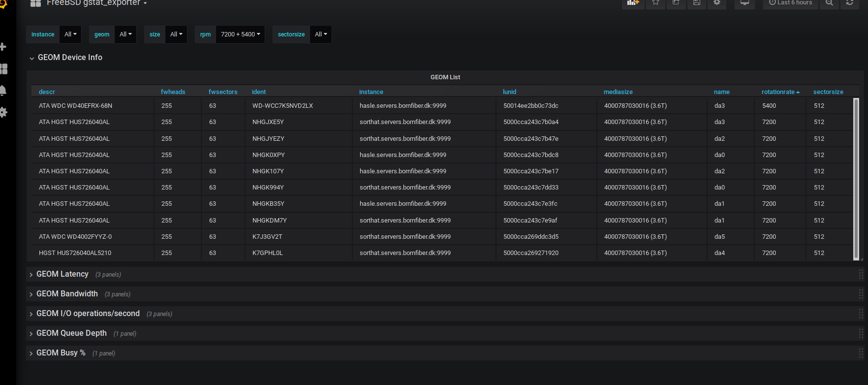Click the GEOM List table scrollbar
The height and width of the screenshot is (385, 868).
pyautogui.click(x=856, y=178)
